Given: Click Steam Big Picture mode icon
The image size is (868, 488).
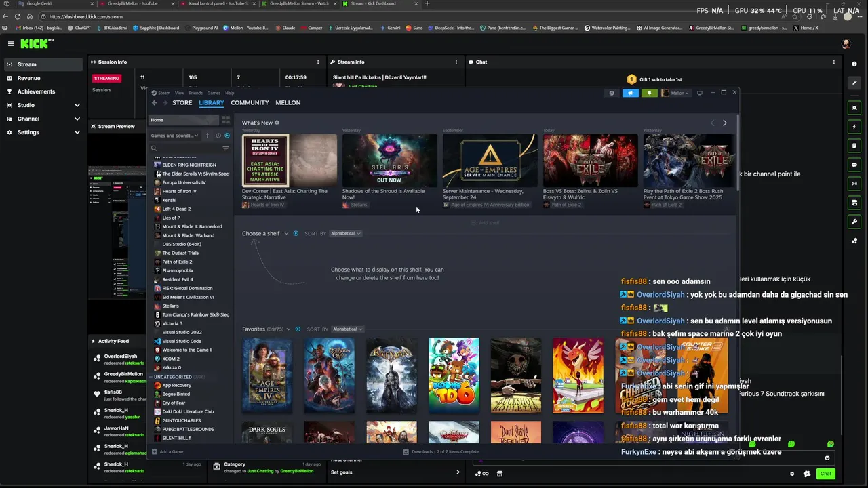Looking at the screenshot, I should click(x=700, y=93).
